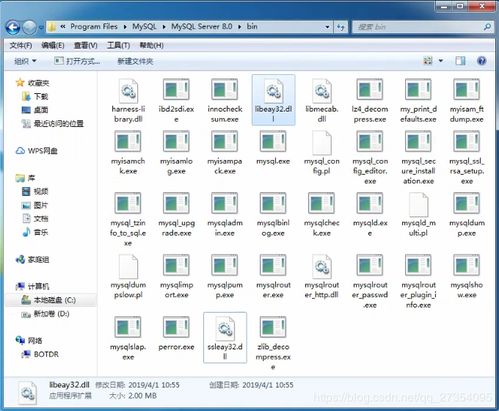This screenshot has height=411, width=499.
Task: Select the mysqlbinlog.exe file icon
Action: click(273, 203)
